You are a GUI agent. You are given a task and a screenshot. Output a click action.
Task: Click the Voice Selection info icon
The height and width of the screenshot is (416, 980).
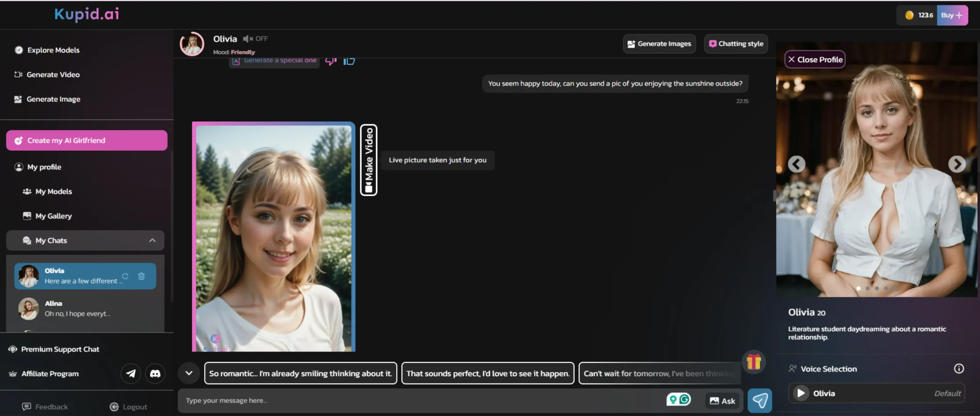pos(959,369)
